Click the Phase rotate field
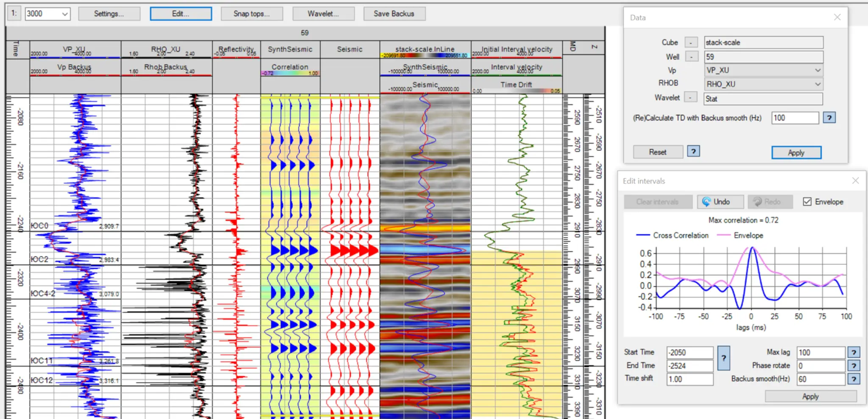868x419 pixels. (x=821, y=366)
